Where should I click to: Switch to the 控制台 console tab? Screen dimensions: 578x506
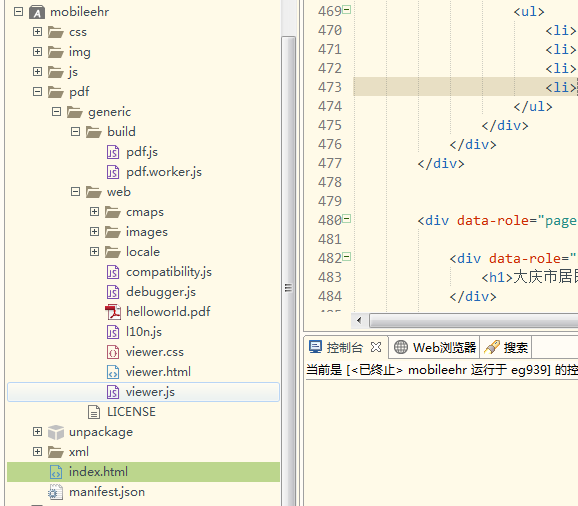345,347
